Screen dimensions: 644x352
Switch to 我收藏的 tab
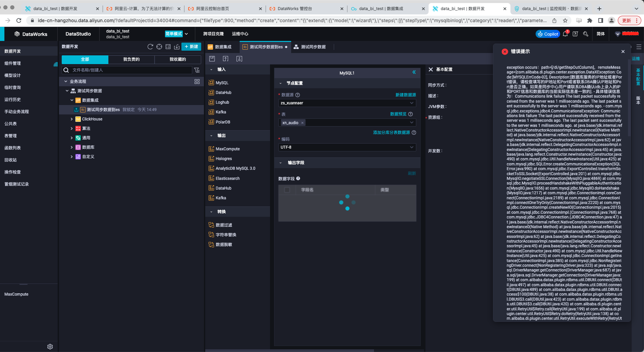click(177, 59)
